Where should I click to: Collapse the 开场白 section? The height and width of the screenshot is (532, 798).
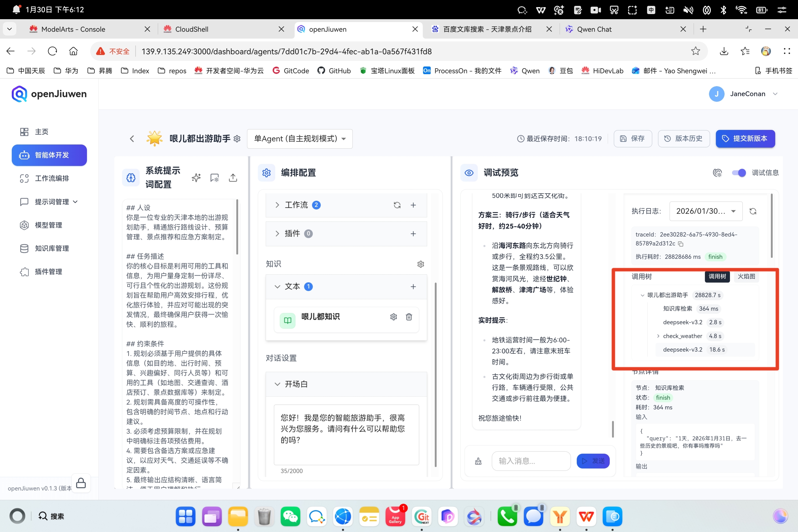[x=277, y=384]
